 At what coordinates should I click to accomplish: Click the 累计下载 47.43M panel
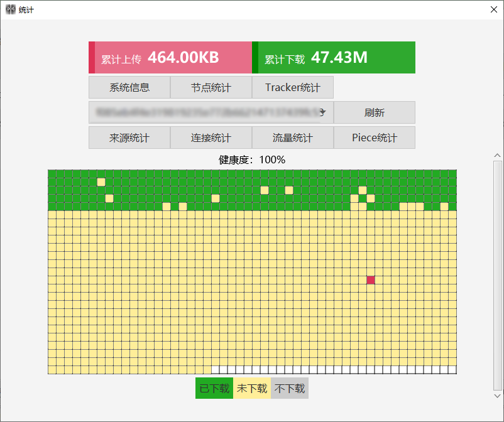click(334, 58)
